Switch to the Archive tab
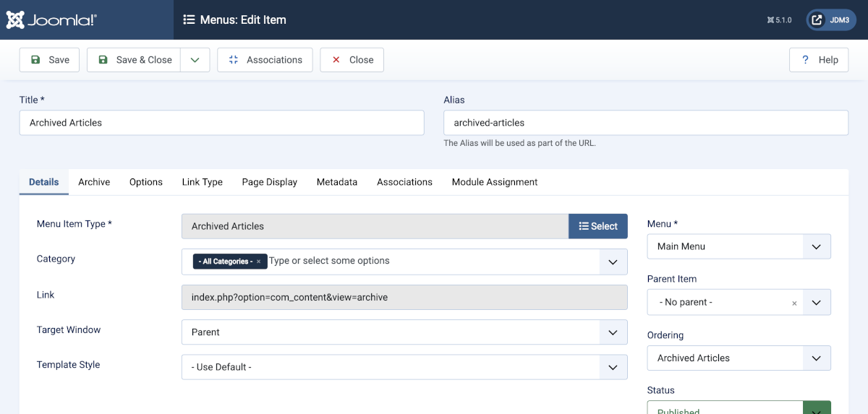 pos(94,182)
